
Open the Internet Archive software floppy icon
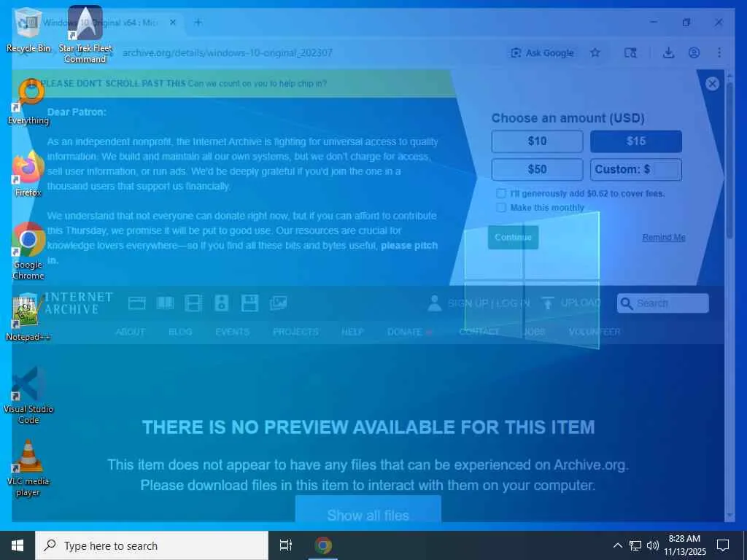point(249,303)
